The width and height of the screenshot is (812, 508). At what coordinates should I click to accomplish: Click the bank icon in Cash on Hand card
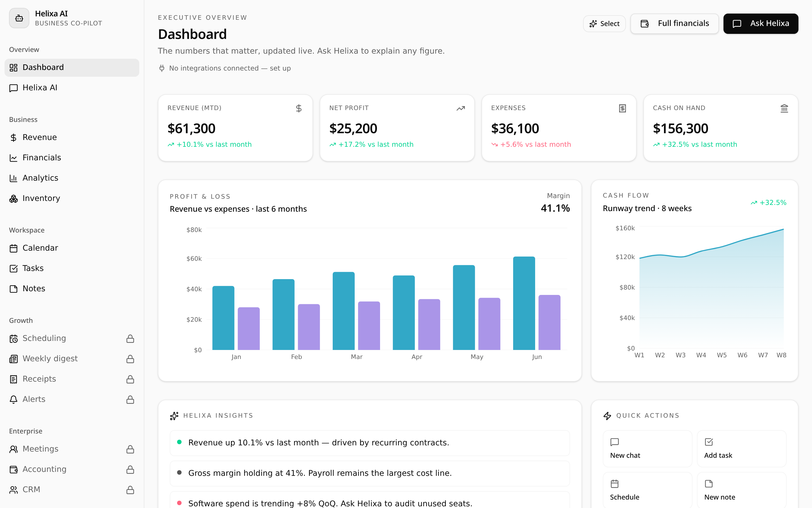(x=784, y=108)
